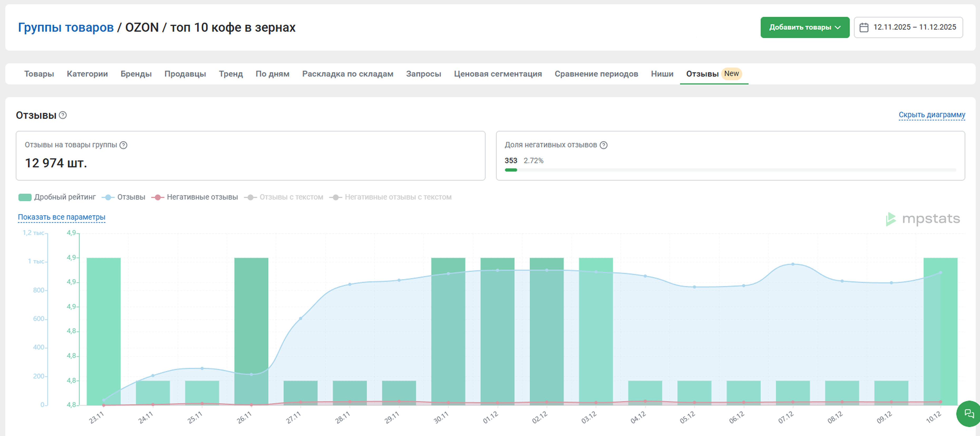This screenshot has width=980, height=436.
Task: Click the mpstats logo watermark
Action: [923, 219]
